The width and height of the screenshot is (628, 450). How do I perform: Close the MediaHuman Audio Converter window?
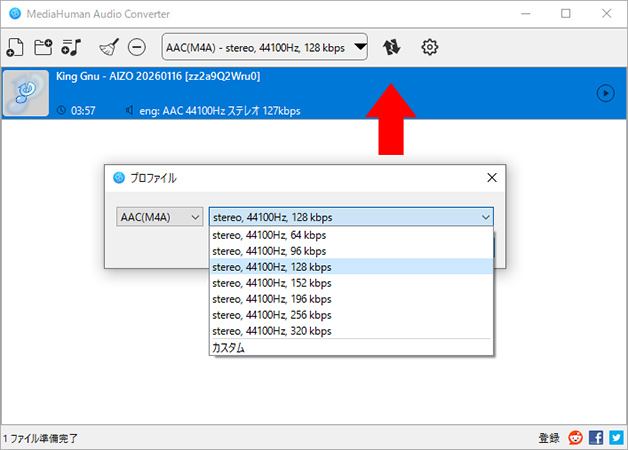(x=606, y=14)
